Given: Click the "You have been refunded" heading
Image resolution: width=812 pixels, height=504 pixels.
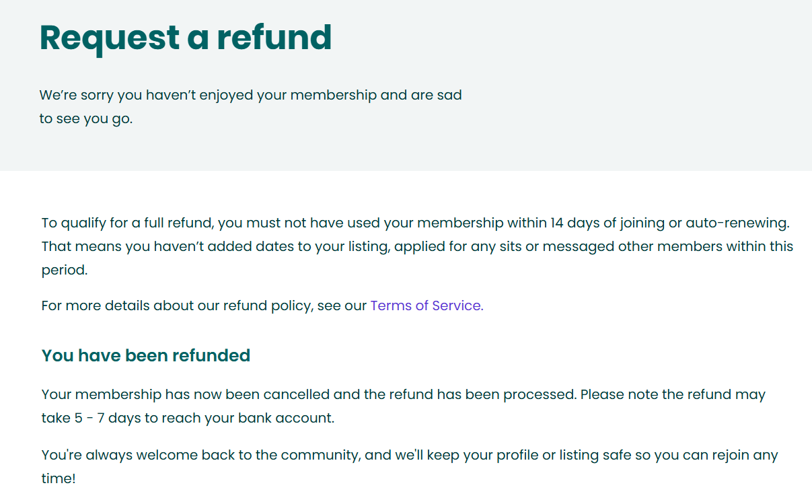Looking at the screenshot, I should tap(146, 355).
